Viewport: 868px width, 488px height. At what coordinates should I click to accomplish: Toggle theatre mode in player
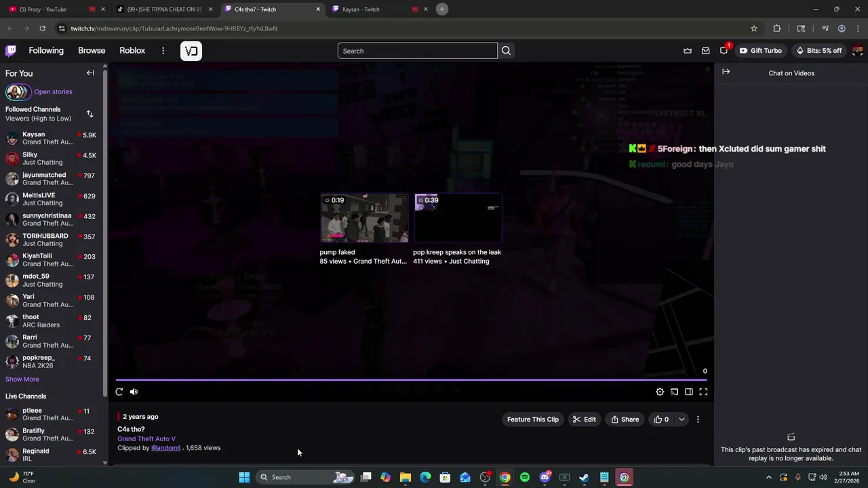(x=688, y=392)
